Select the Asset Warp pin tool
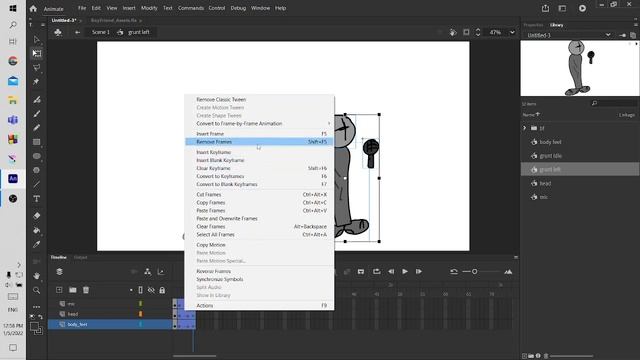This screenshot has height=360, width=640. (36, 82)
